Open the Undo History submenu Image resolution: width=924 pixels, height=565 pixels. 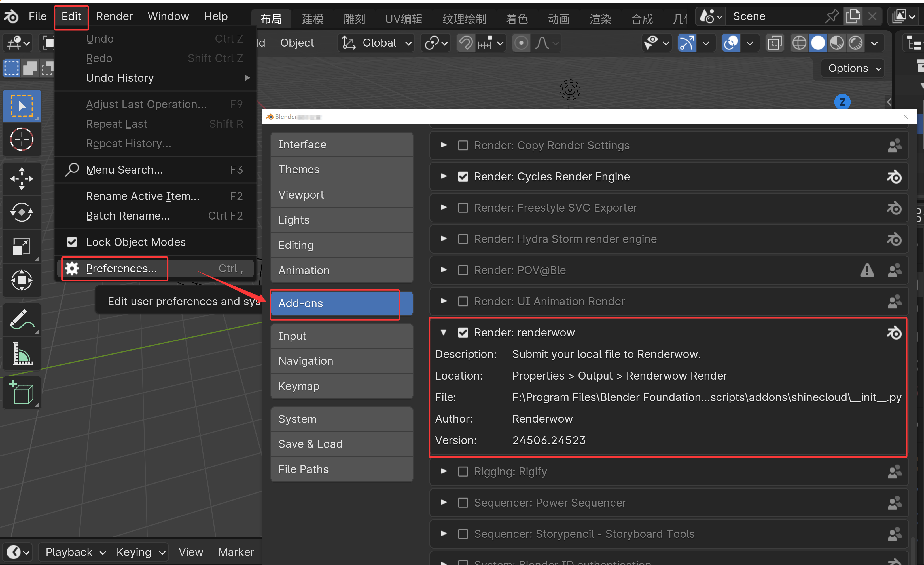click(x=156, y=78)
